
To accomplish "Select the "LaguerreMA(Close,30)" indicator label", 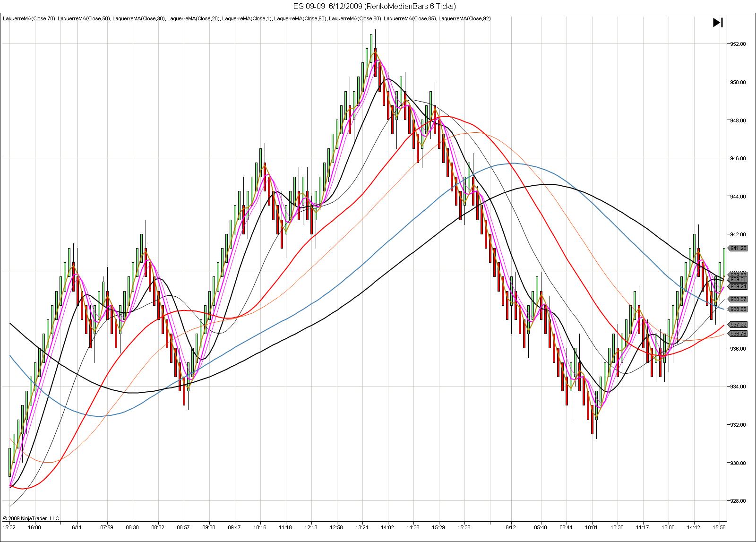I will pos(139,19).
